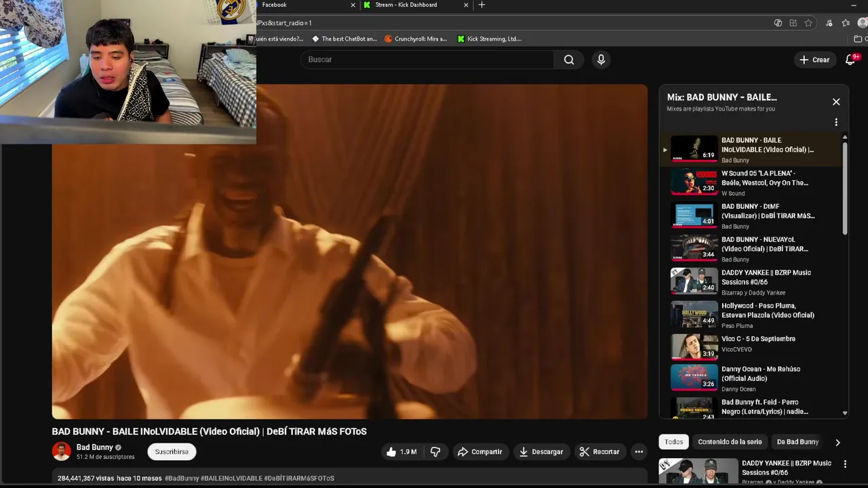Open media control music note icon
Image resolution: width=868 pixels, height=488 pixels.
click(829, 23)
